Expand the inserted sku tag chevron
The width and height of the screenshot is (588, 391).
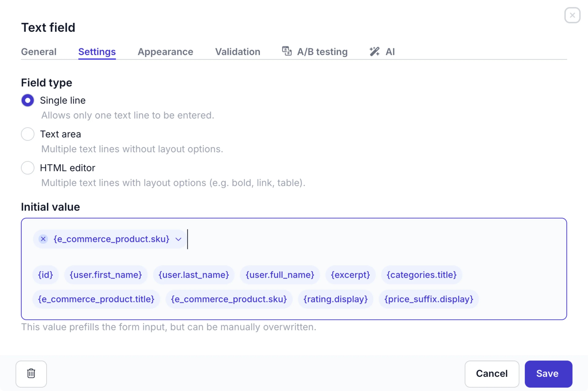click(178, 239)
